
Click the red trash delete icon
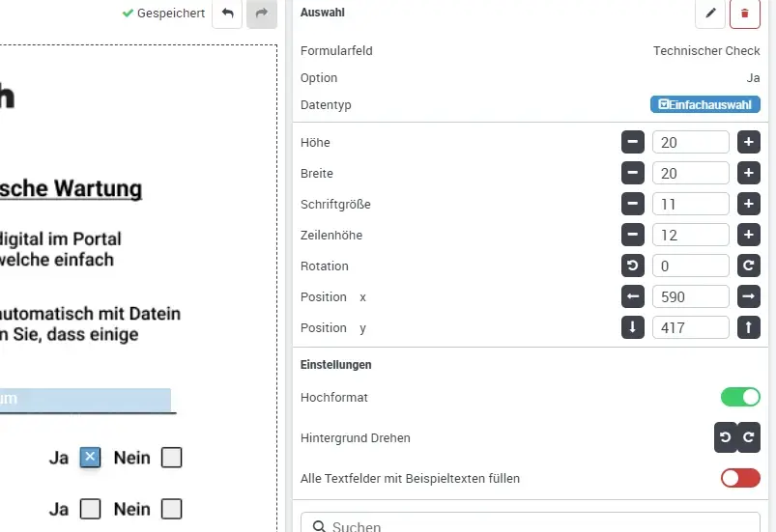coord(744,14)
